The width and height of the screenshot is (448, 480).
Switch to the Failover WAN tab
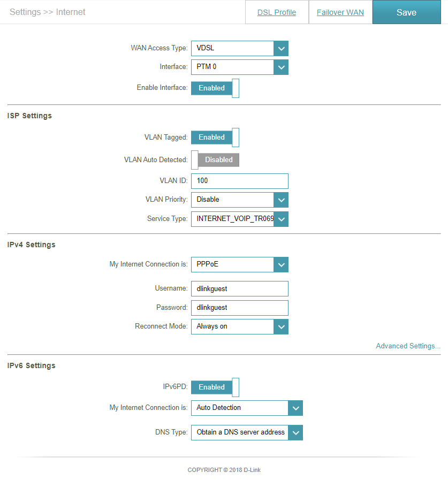(340, 12)
